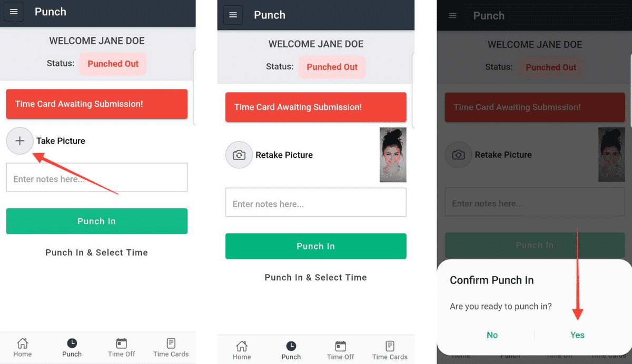Select Punch tab in the middle screen's bottom bar
This screenshot has height=364, width=632.
click(x=291, y=350)
